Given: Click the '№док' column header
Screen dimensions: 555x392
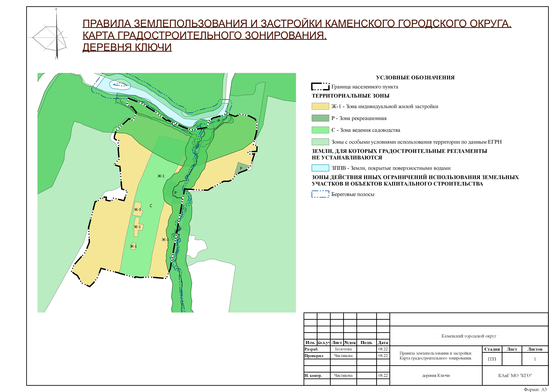Looking at the screenshot, I should pyautogui.click(x=350, y=342).
